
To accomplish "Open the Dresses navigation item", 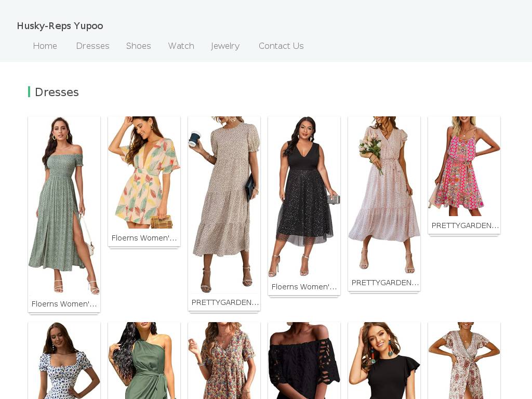I will [x=92, y=46].
